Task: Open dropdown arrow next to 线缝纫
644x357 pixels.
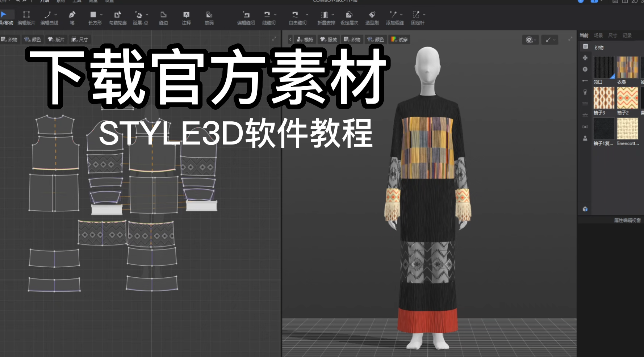Action: tap(275, 14)
